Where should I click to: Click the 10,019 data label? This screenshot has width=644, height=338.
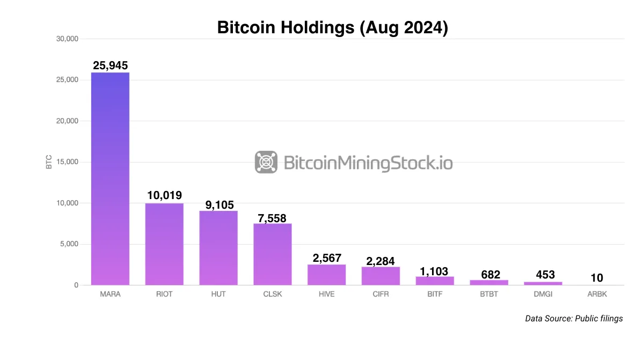coord(164,196)
